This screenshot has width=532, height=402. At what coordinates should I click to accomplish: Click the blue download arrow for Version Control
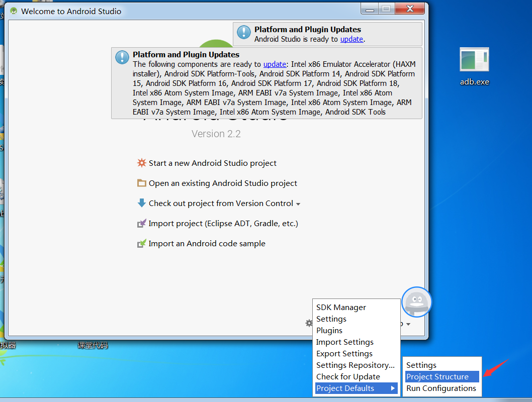click(141, 203)
